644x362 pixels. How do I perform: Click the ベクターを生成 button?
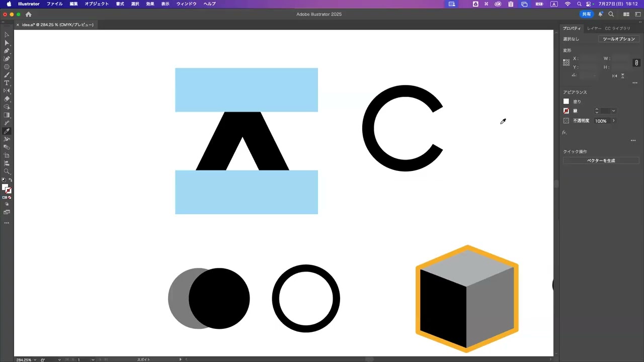pyautogui.click(x=601, y=160)
